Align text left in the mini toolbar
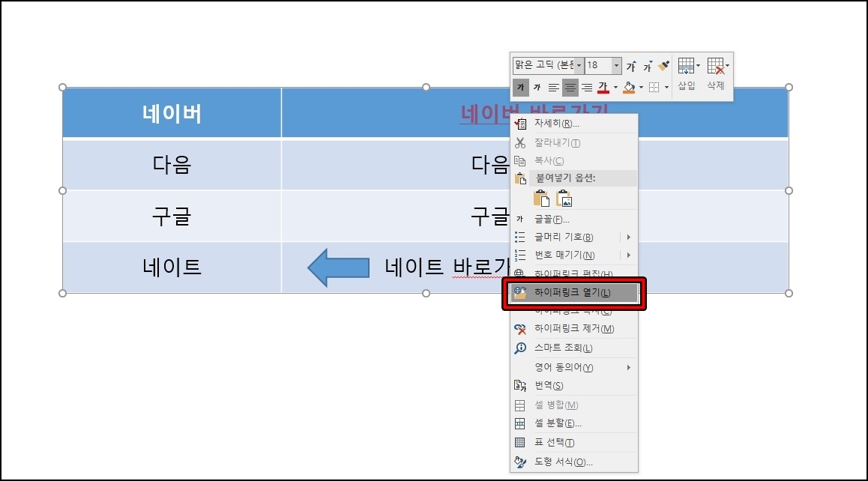868x481 pixels. (x=553, y=87)
